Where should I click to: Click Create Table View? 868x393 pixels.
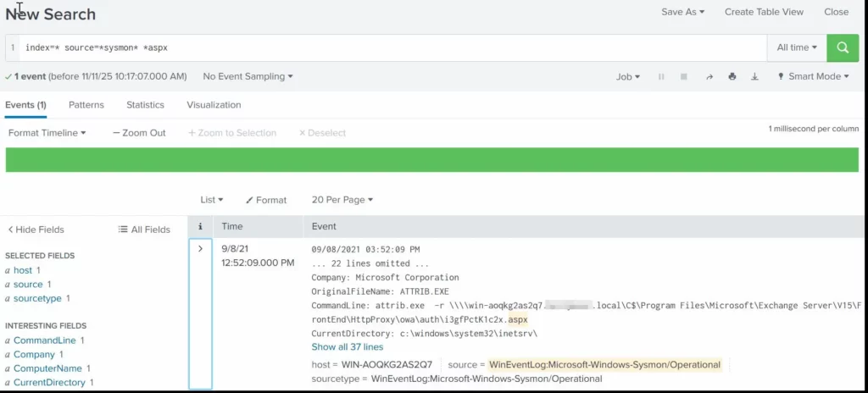pos(764,12)
